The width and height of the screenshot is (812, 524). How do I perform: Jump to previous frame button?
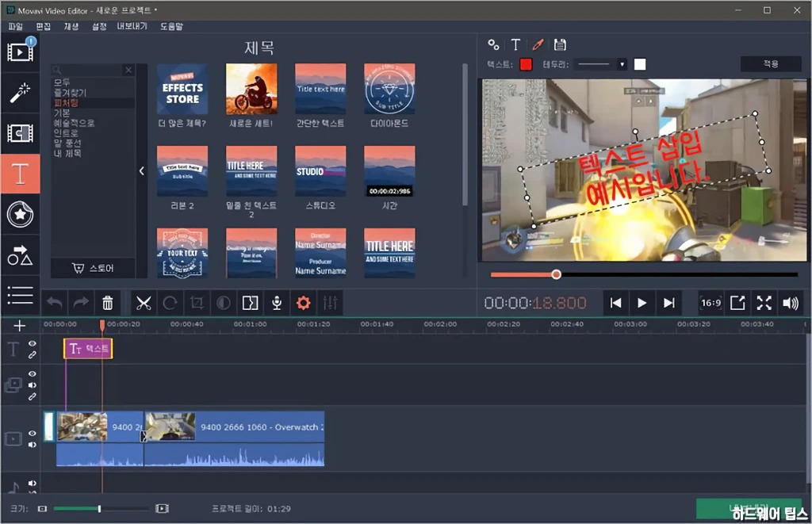615,303
